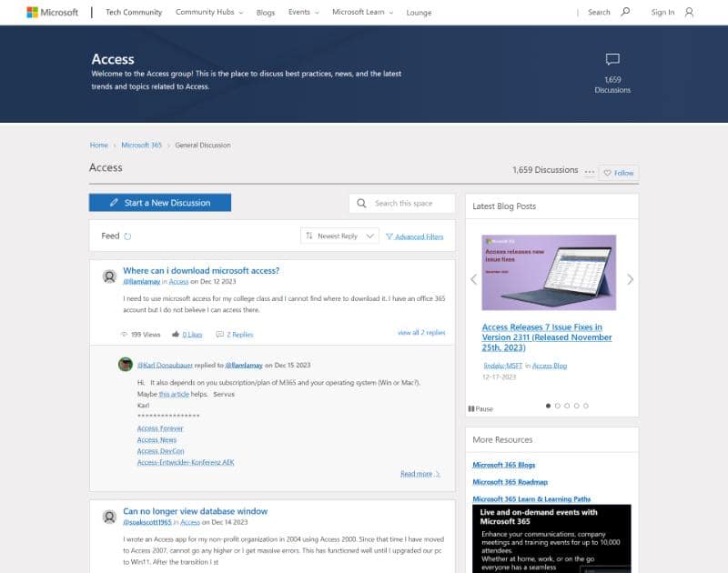Screen dimensions: 728x573
Task: Click the discussions speech bubble icon in banner
Action: tap(612, 59)
